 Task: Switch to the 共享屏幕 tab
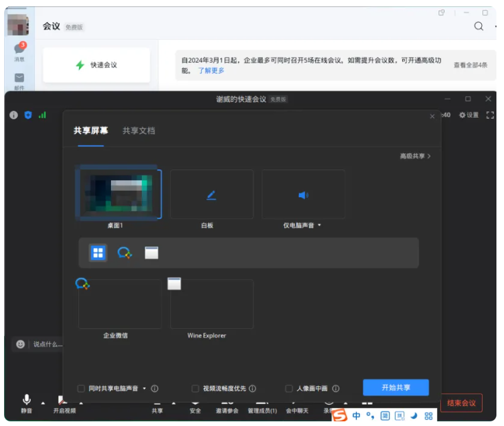pyautogui.click(x=91, y=130)
